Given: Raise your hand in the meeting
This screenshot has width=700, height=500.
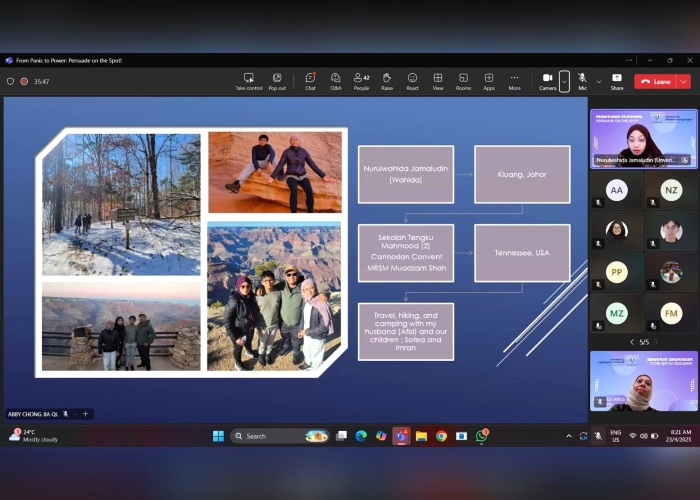Looking at the screenshot, I should pos(387,82).
